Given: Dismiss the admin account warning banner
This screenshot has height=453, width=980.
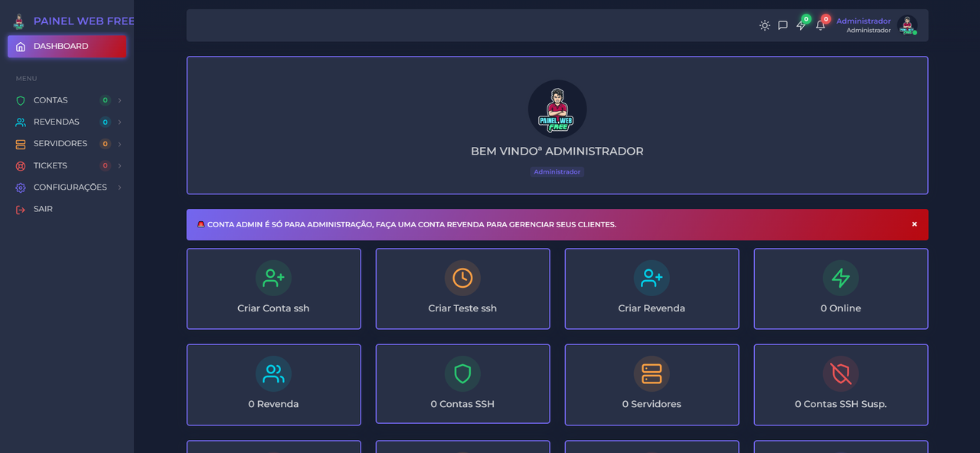Looking at the screenshot, I should coord(914,224).
